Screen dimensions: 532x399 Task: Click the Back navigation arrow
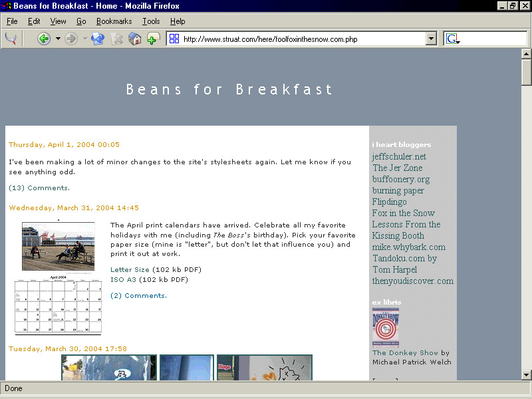[x=44, y=39]
